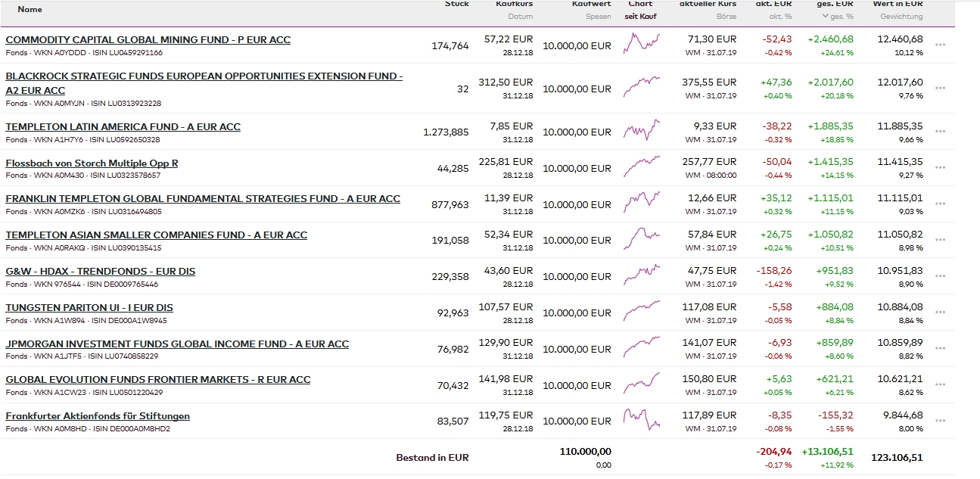This screenshot has width=980, height=479.
Task: Click the Datum column sub-header
Action: click(x=520, y=17)
